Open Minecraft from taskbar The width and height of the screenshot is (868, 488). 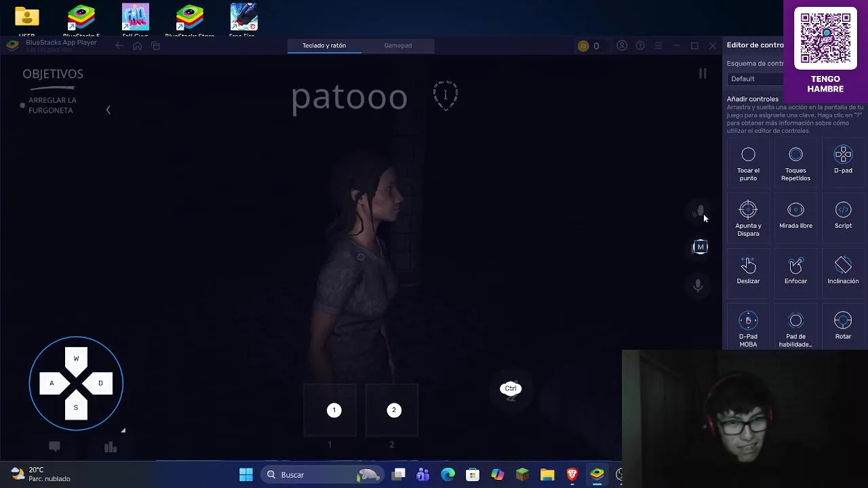click(522, 474)
